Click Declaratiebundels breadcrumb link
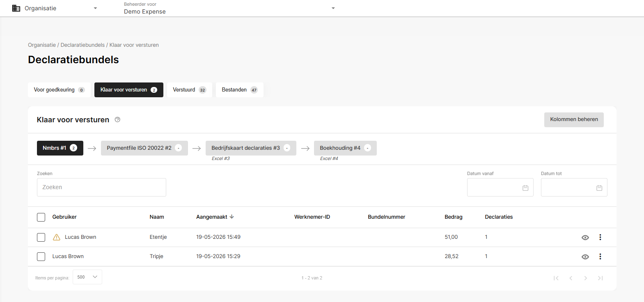Image resolution: width=644 pixels, height=302 pixels. (x=83, y=45)
